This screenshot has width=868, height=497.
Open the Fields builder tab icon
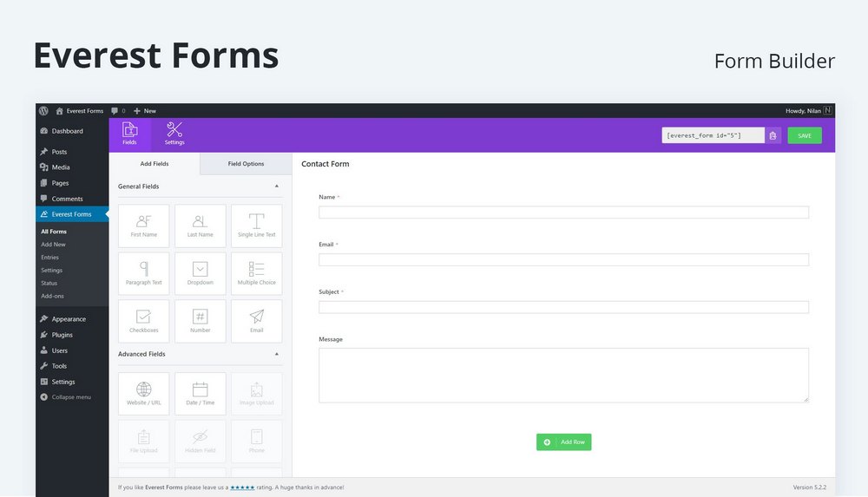[x=129, y=134]
